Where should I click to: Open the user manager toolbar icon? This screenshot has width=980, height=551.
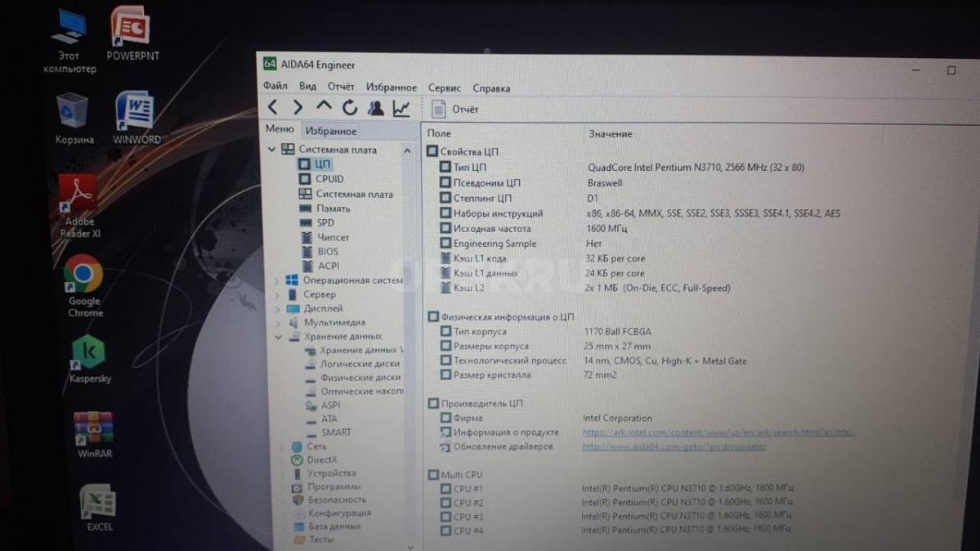[x=375, y=108]
